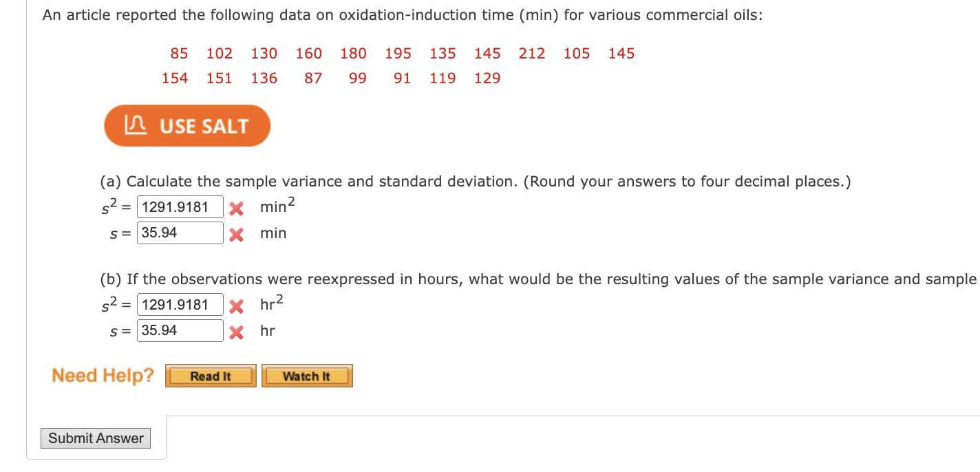The image size is (980, 472).
Task: Click the s answer box for hours in part (b)
Action: tap(180, 331)
